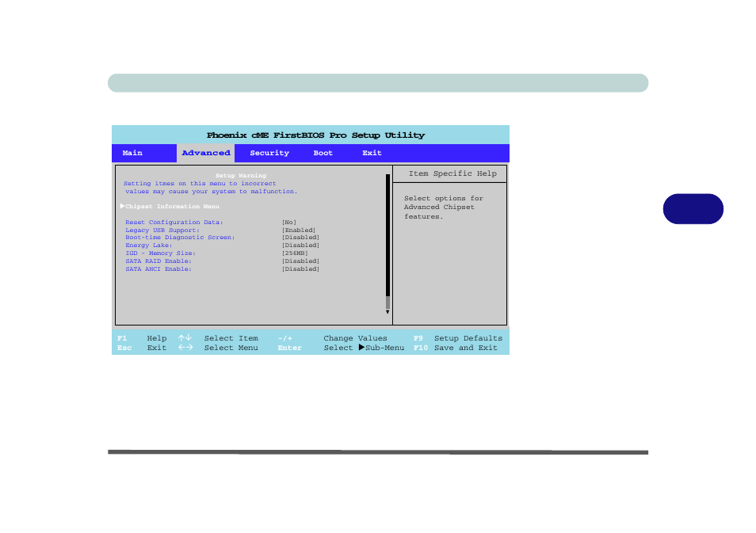Click the up-down arrows Select Item icon
This screenshot has height=533, width=756.
click(x=185, y=338)
